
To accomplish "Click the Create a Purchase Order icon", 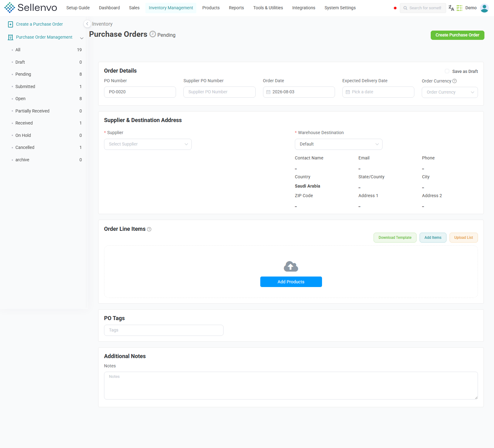I will 10,24.
